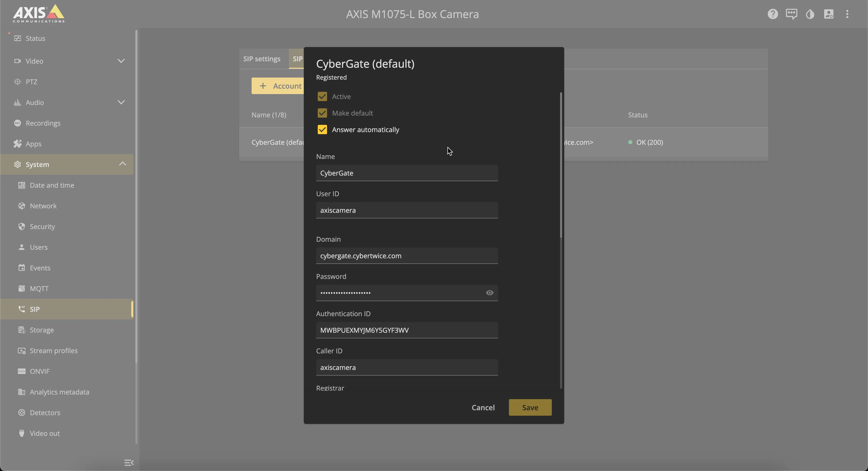This screenshot has width=868, height=471.
Task: Open Events settings in sidebar
Action: (x=67, y=268)
